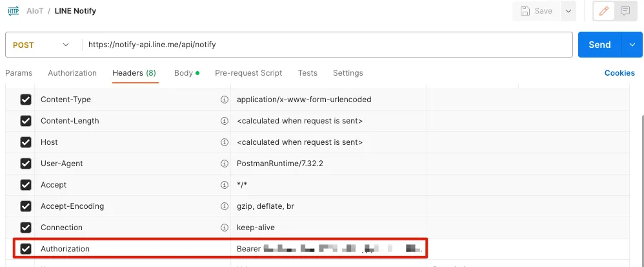The width and height of the screenshot is (644, 267).
Task: Uncheck the Authorization header checkbox
Action: [26, 249]
